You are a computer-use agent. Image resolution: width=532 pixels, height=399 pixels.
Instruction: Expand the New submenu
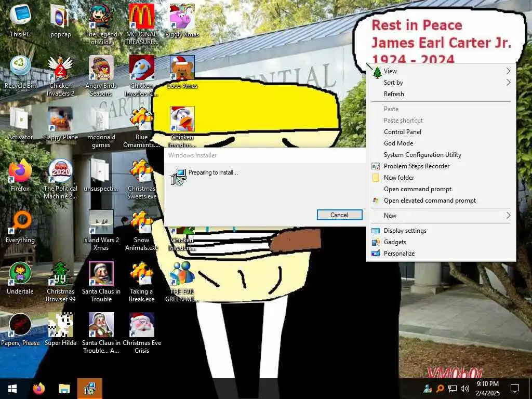(441, 216)
